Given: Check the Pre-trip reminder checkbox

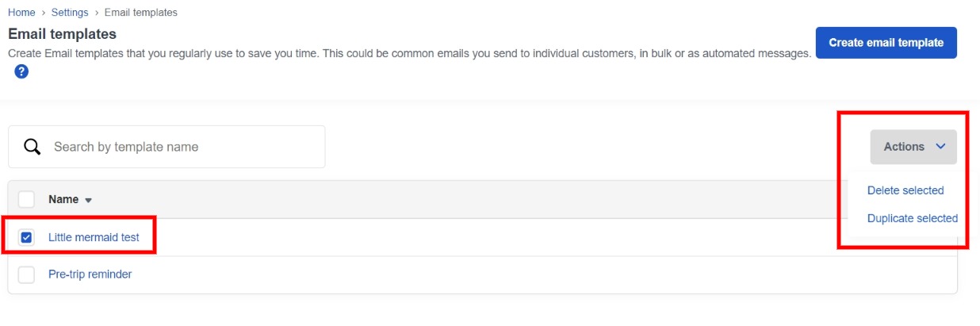Looking at the screenshot, I should 26,274.
